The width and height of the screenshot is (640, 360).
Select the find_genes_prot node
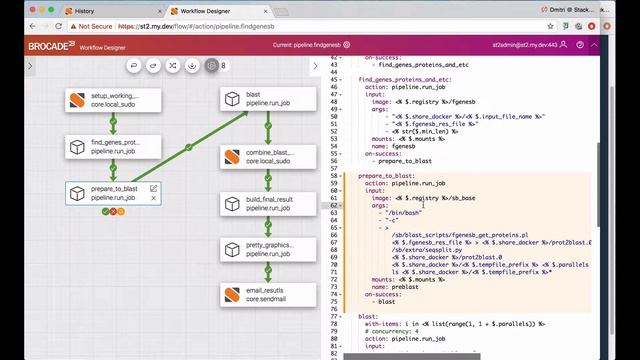pos(113,147)
